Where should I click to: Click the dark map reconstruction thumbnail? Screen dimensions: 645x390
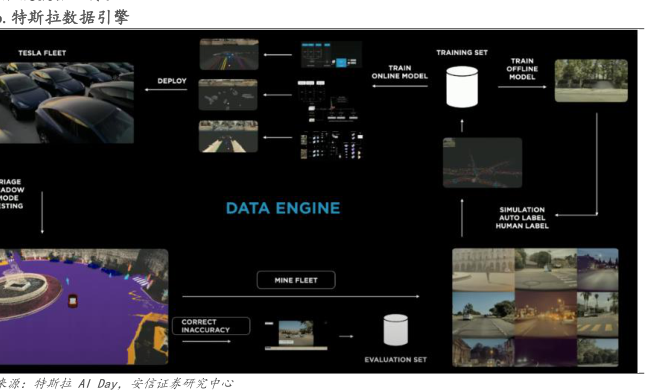tap(483, 162)
